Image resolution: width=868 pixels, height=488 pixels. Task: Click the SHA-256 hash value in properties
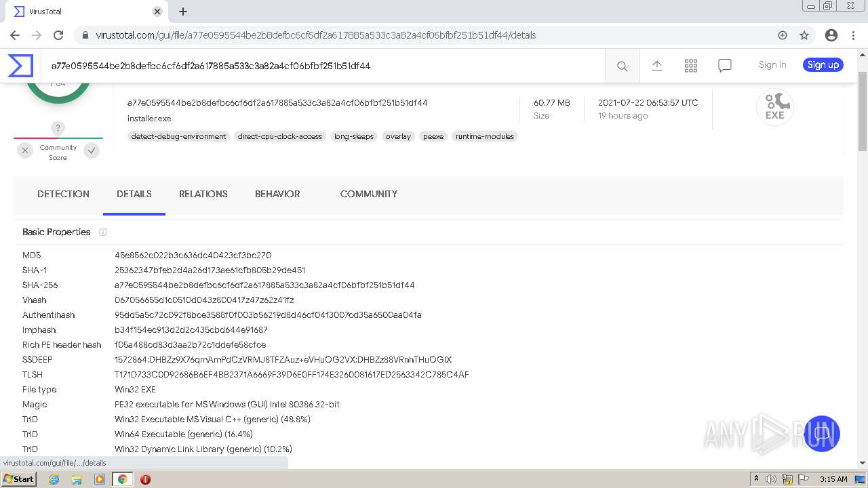(264, 285)
